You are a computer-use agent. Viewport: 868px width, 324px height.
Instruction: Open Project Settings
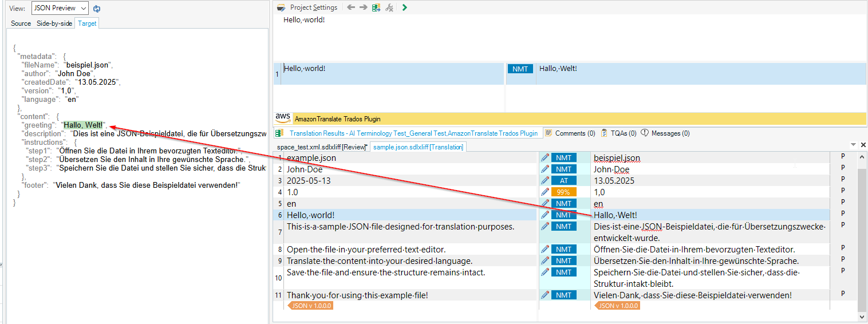coord(313,7)
